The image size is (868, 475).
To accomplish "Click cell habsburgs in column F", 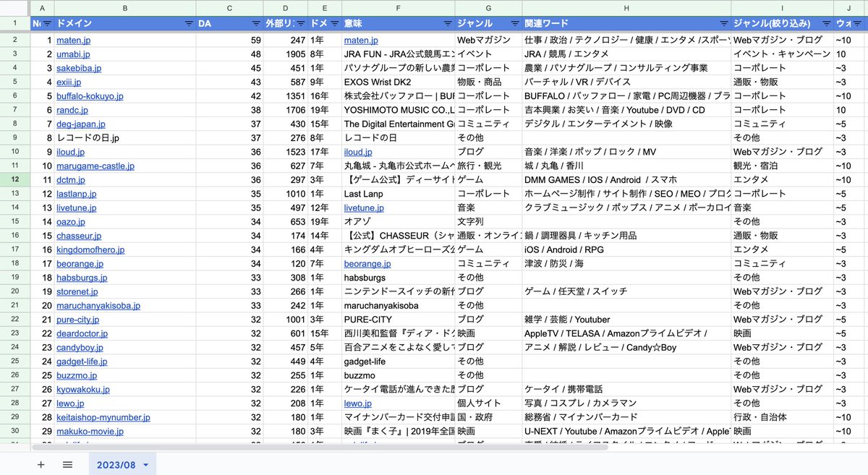I will tap(399, 278).
